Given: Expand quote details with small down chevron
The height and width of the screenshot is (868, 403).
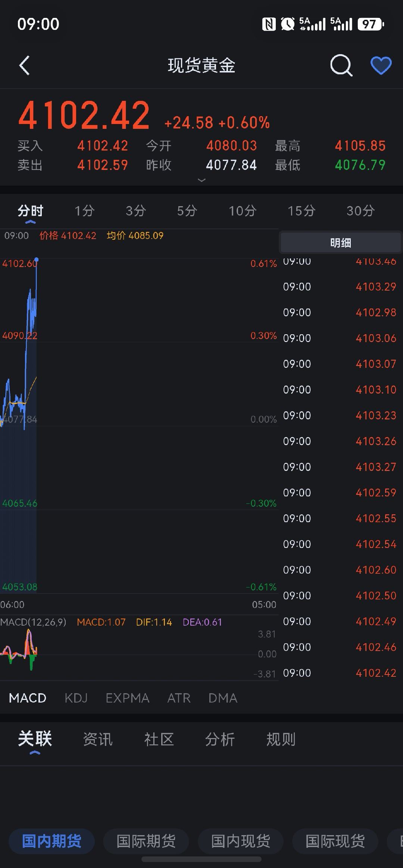Looking at the screenshot, I should click(x=201, y=180).
